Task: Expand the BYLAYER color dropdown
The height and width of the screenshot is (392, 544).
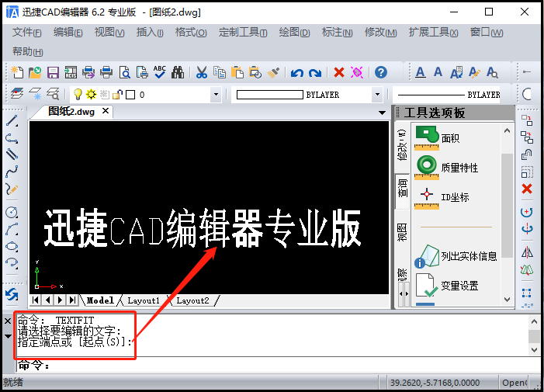Action: (x=377, y=95)
